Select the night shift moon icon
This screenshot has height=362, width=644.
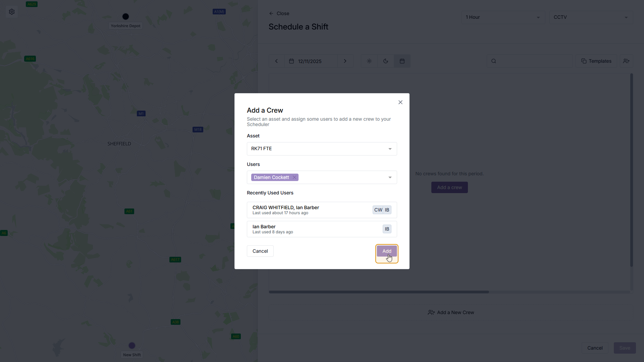pos(386,61)
